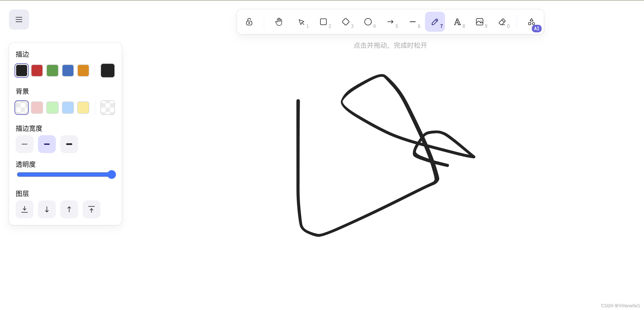644x310 pixels.
Task: Select the Line tool
Action: (413, 22)
